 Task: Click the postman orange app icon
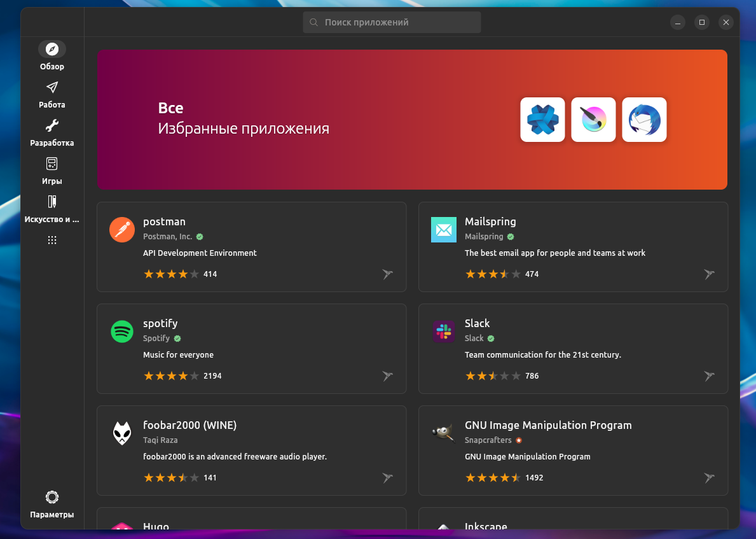(122, 230)
